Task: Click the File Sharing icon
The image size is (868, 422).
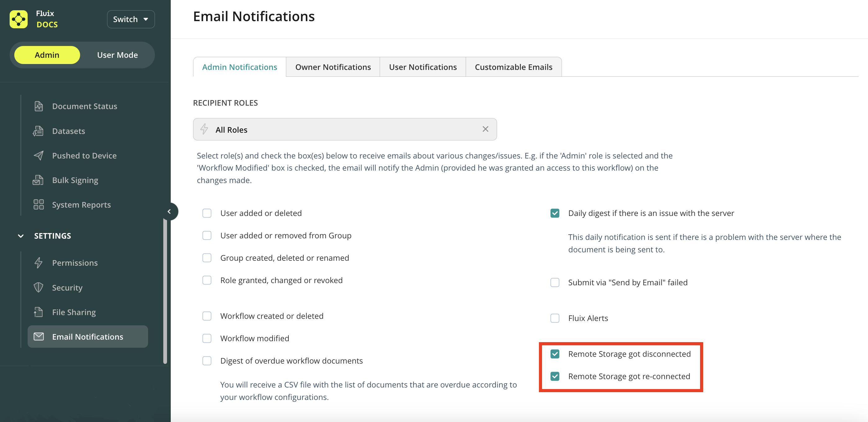Action: (38, 312)
